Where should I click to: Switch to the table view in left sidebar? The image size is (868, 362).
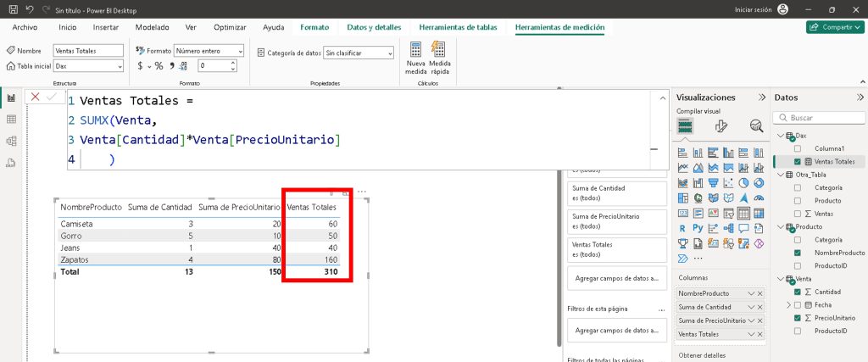(12, 120)
